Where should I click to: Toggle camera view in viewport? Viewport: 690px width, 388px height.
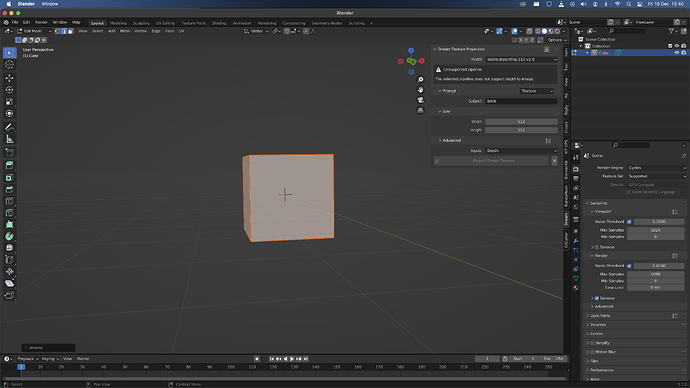pyautogui.click(x=420, y=100)
